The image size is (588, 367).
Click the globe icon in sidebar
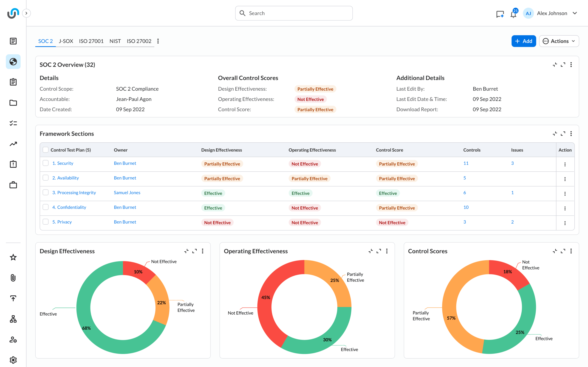coord(13,62)
